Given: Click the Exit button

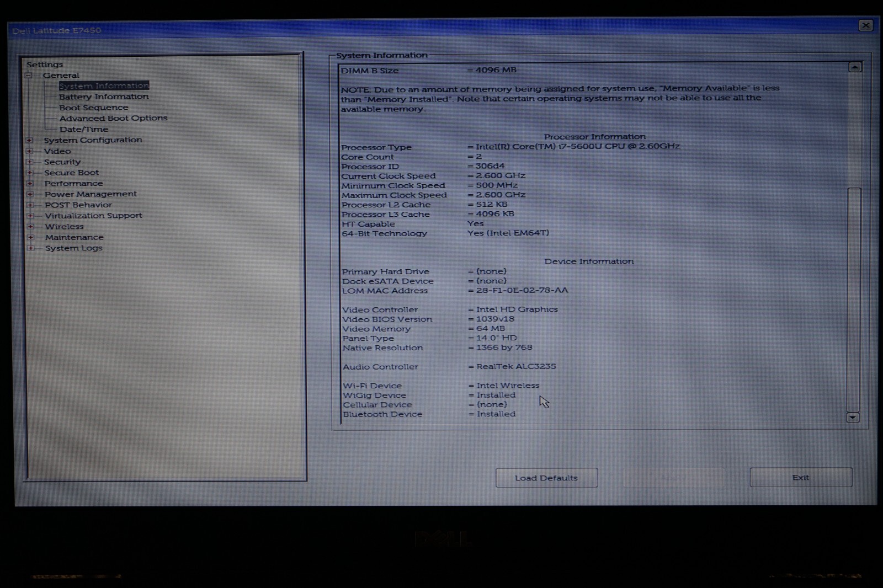Looking at the screenshot, I should 801,477.
